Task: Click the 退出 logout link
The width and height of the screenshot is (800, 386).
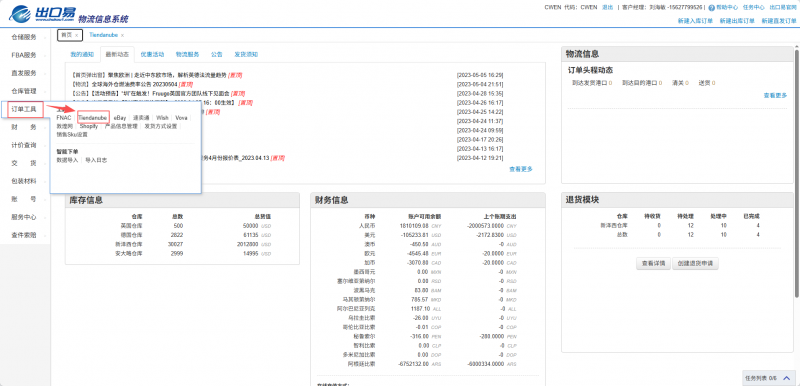Action: click(x=608, y=8)
